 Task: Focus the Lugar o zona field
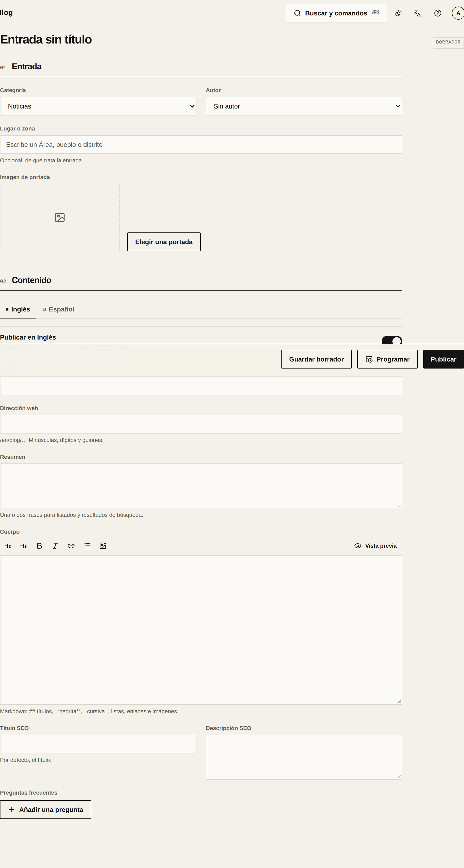[201, 145]
